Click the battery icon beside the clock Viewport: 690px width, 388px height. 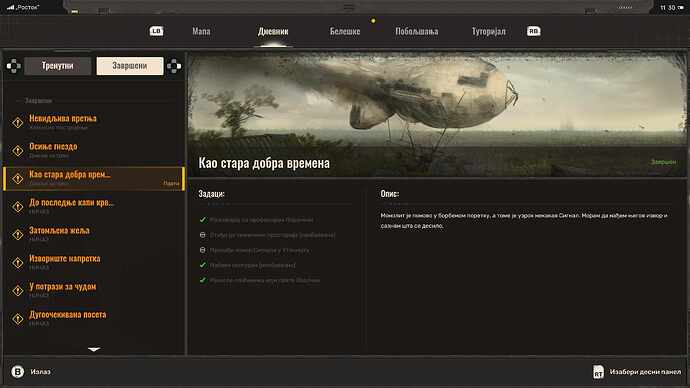pos(681,7)
